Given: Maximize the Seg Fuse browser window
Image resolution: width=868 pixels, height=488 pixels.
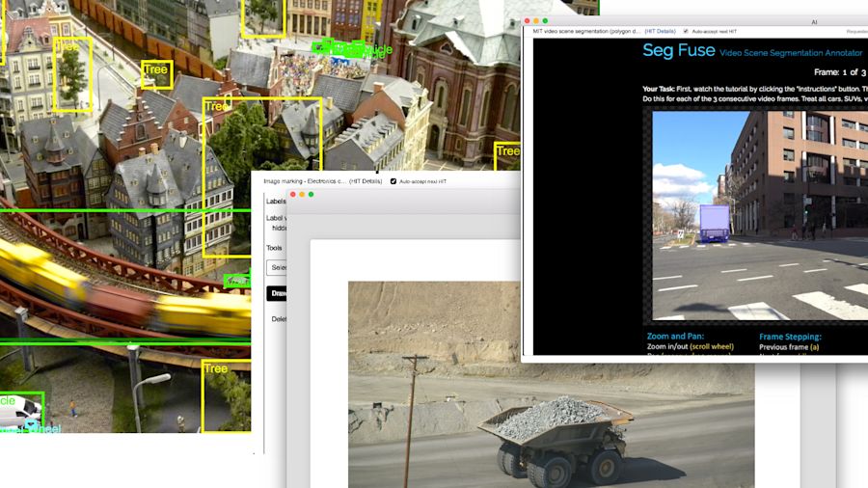Looking at the screenshot, I should (x=545, y=21).
